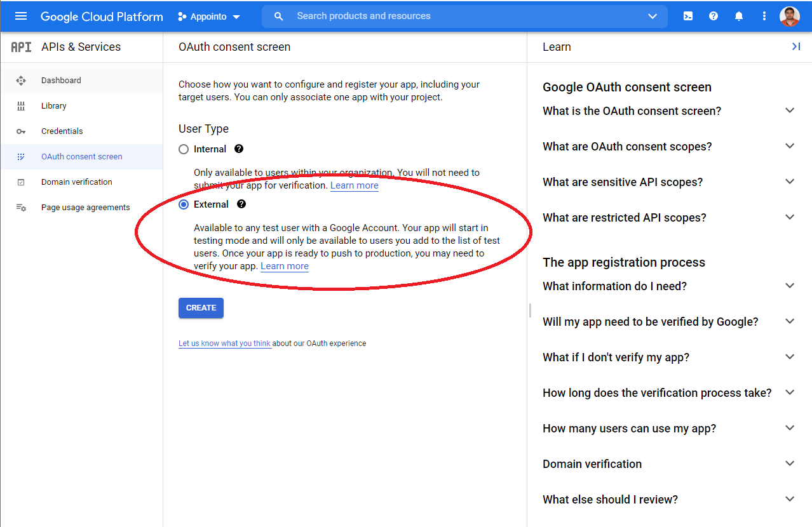Go to Dashboard in sidebar
Image resolution: width=812 pixels, height=527 pixels.
point(81,81)
